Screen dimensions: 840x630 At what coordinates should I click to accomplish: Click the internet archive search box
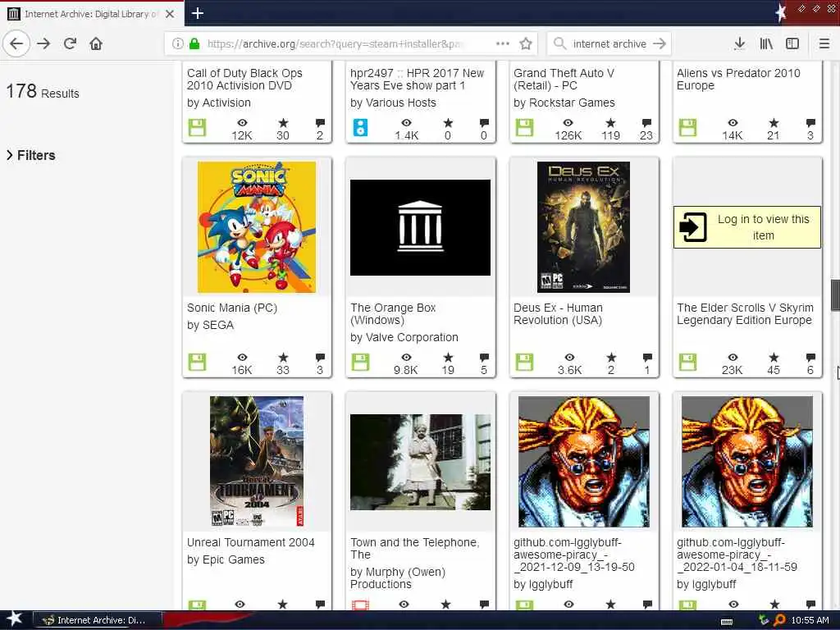tap(609, 43)
